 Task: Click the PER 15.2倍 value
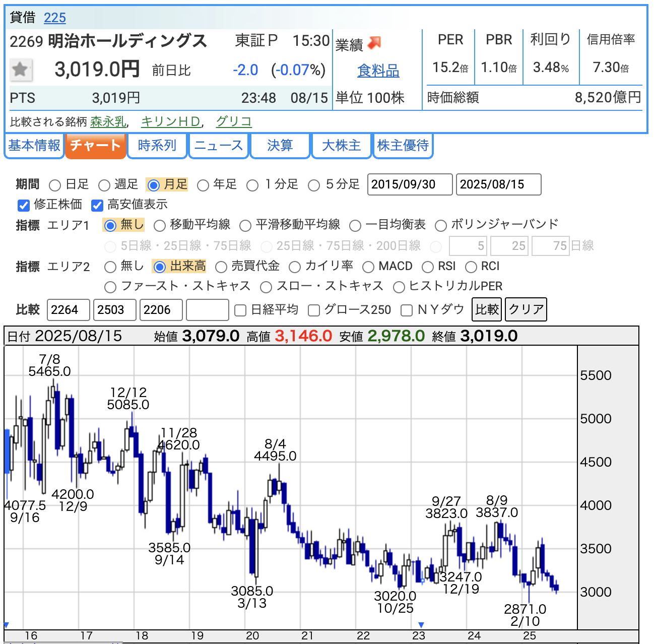450,68
